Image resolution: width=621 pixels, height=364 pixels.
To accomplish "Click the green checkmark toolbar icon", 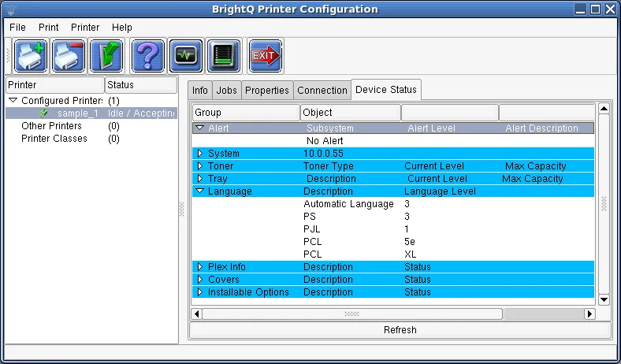I will (106, 56).
